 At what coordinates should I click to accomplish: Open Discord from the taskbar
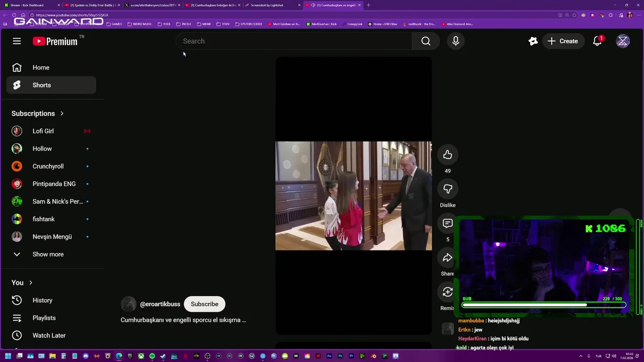[86, 356]
